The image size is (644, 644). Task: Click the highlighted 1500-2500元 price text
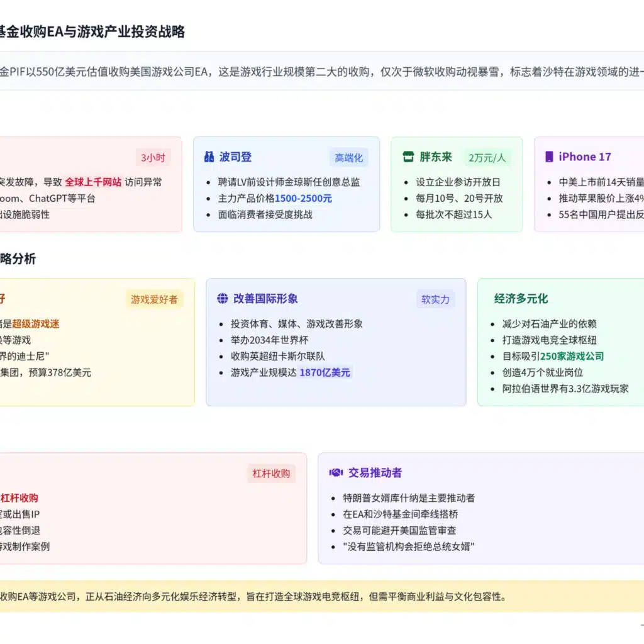coord(308,197)
